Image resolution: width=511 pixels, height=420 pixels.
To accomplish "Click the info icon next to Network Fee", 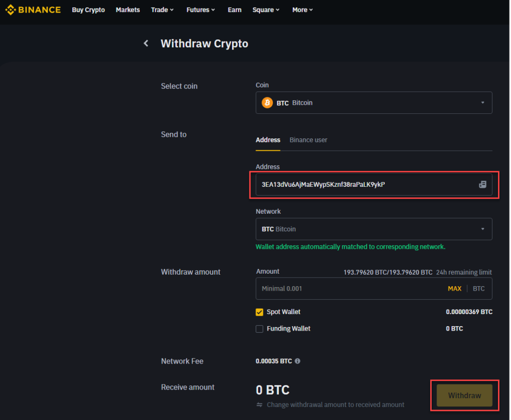I will pos(297,361).
